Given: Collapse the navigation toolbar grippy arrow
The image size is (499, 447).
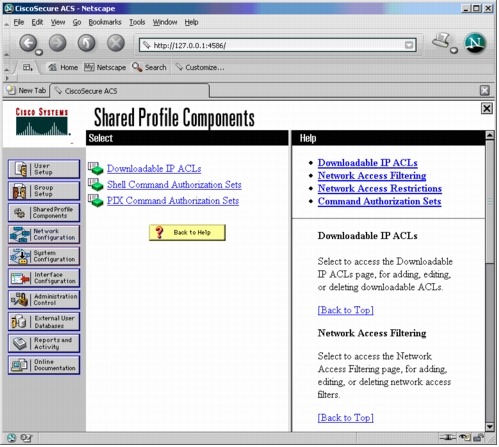Looking at the screenshot, I should [7, 54].
